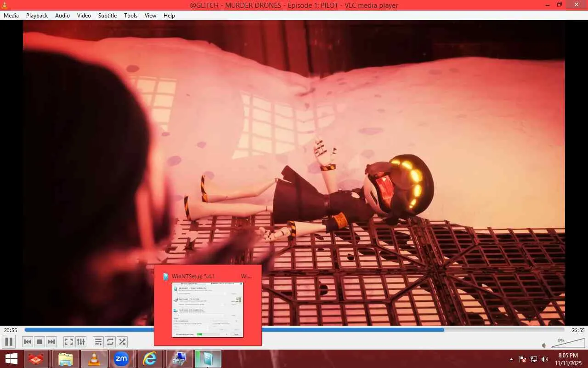Open the Action Center flag icon
The image size is (588, 368).
(x=522, y=359)
